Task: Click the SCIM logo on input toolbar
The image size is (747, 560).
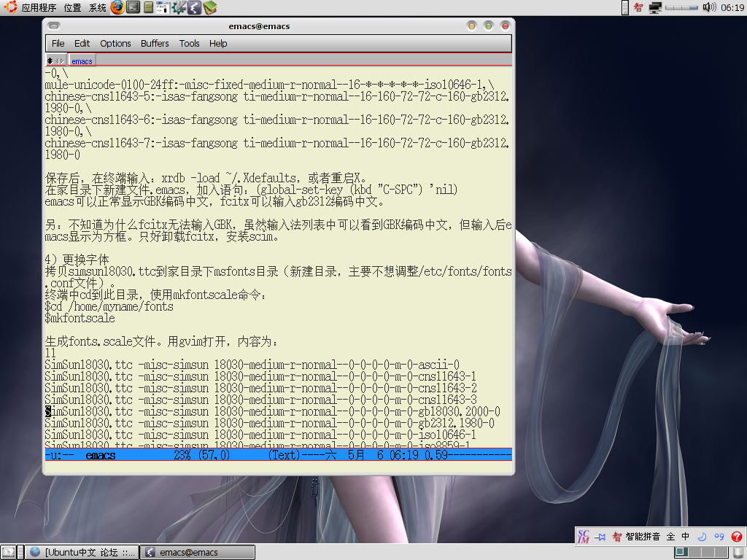Action: click(x=583, y=537)
